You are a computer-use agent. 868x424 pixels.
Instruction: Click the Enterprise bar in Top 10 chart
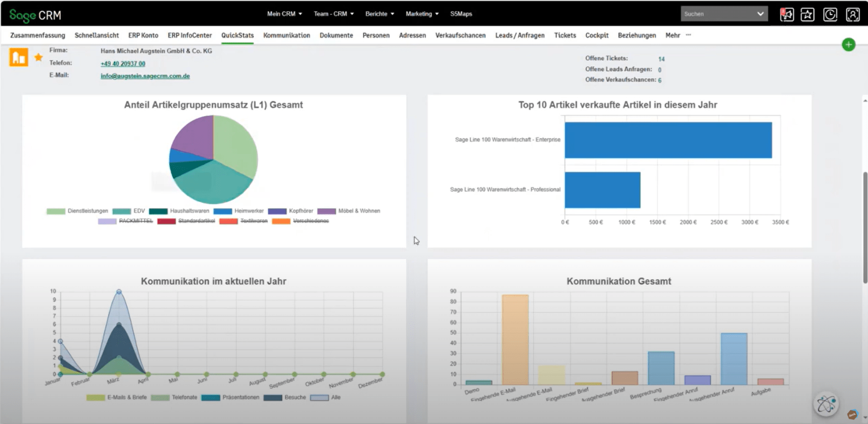point(668,140)
